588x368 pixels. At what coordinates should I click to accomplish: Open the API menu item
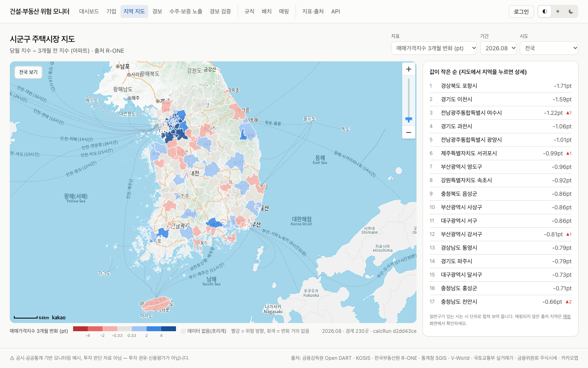coord(336,11)
